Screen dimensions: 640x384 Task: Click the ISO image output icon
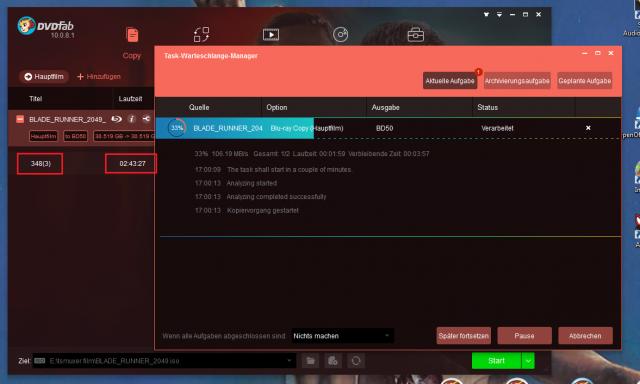[333, 361]
